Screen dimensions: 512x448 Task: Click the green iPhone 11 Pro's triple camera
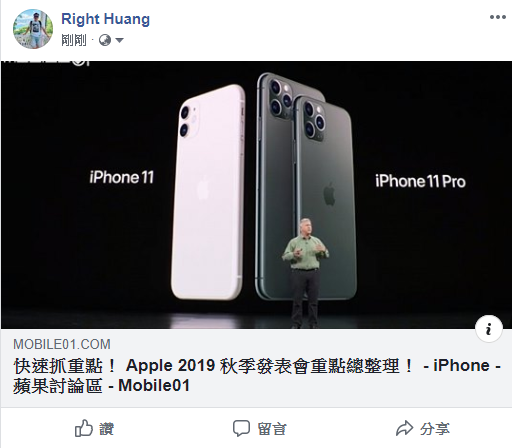314,122
